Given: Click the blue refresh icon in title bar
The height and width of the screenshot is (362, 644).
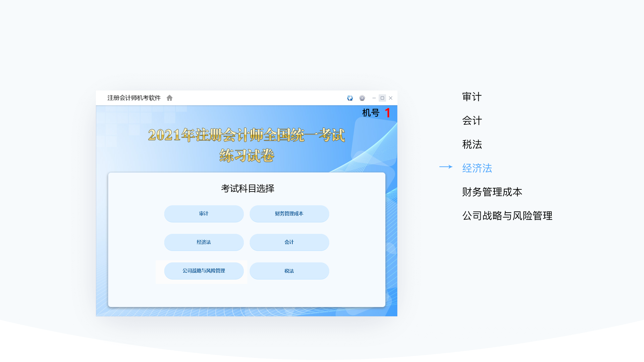Looking at the screenshot, I should click(x=350, y=98).
